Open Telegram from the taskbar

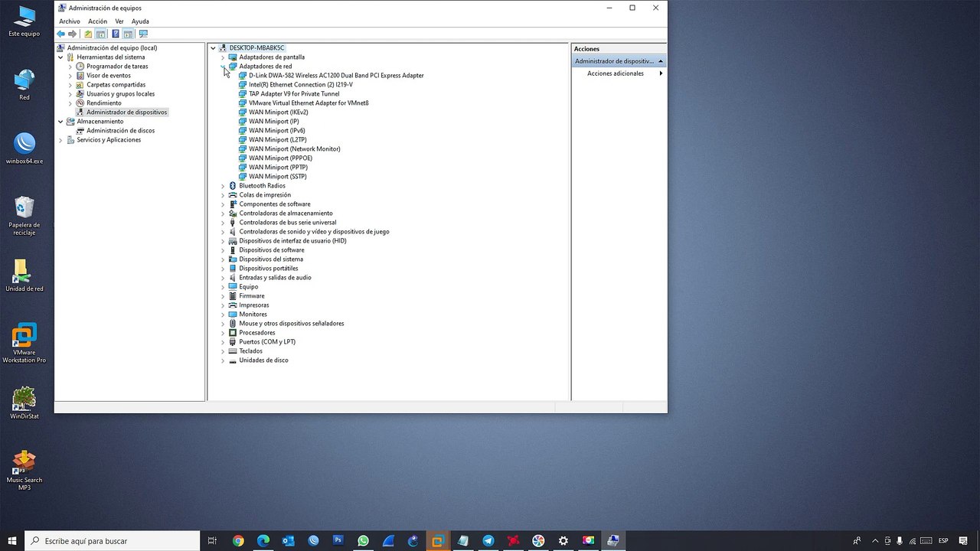point(488,541)
